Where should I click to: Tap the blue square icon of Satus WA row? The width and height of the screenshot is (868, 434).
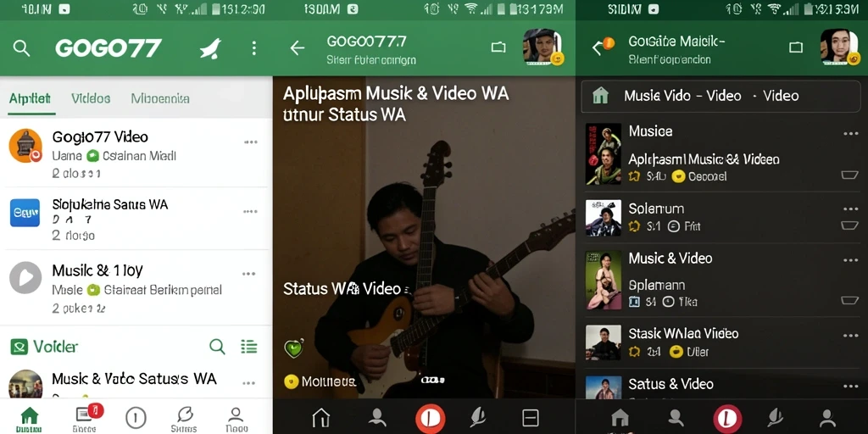tap(25, 213)
